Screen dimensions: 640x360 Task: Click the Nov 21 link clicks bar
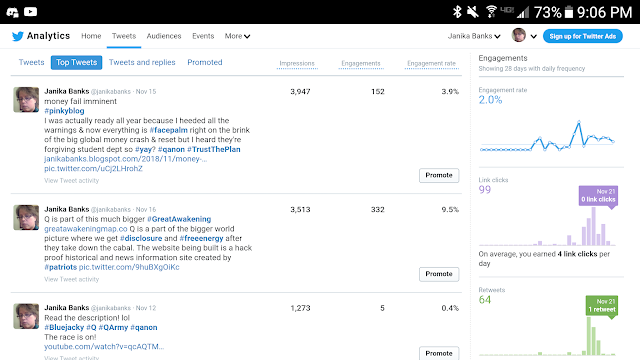coord(611,243)
